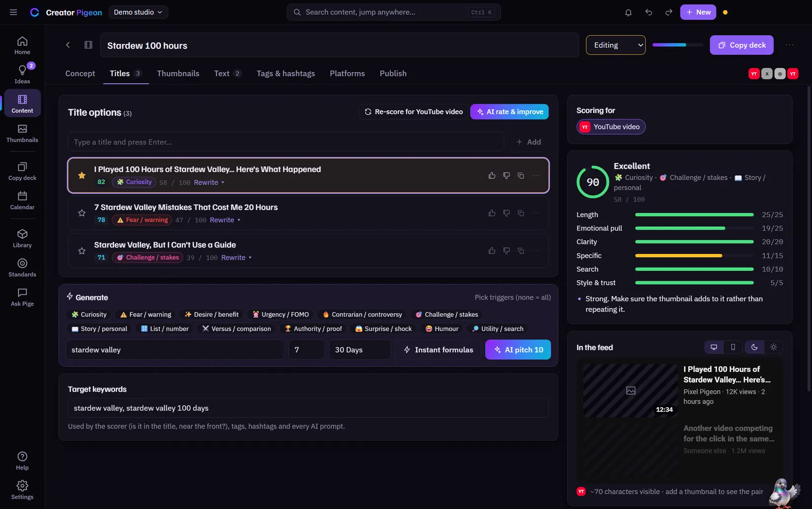Image resolution: width=812 pixels, height=509 pixels.
Task: Thumbs down the Can't Use a Guide title
Action: point(506,251)
